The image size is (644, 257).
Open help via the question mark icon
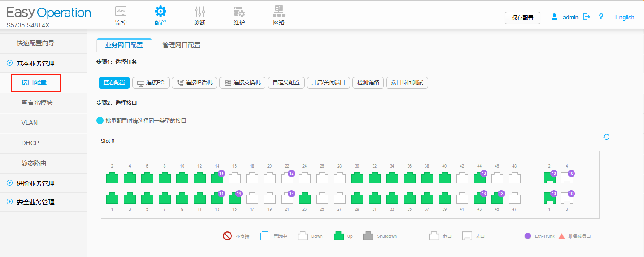pos(601,17)
